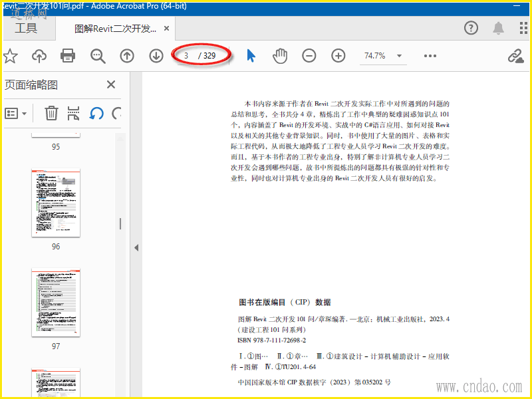Close the 图解Revit二次开发 document tab
532x399 pixels.
click(x=167, y=29)
